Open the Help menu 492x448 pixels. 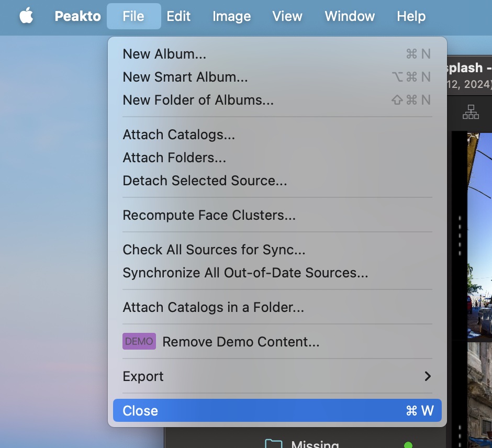coord(411,16)
